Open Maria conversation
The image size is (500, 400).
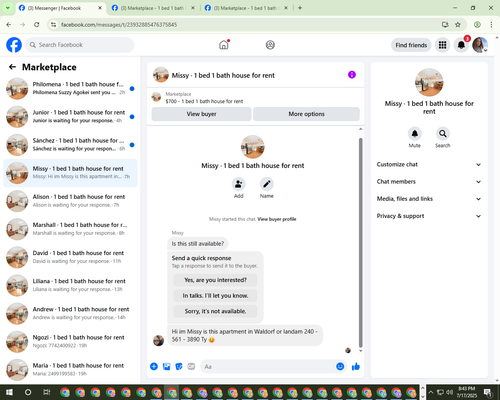pyautogui.click(x=70, y=370)
